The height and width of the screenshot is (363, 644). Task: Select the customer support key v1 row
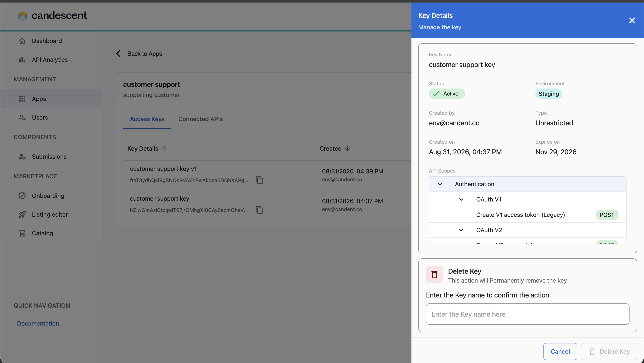(163, 169)
